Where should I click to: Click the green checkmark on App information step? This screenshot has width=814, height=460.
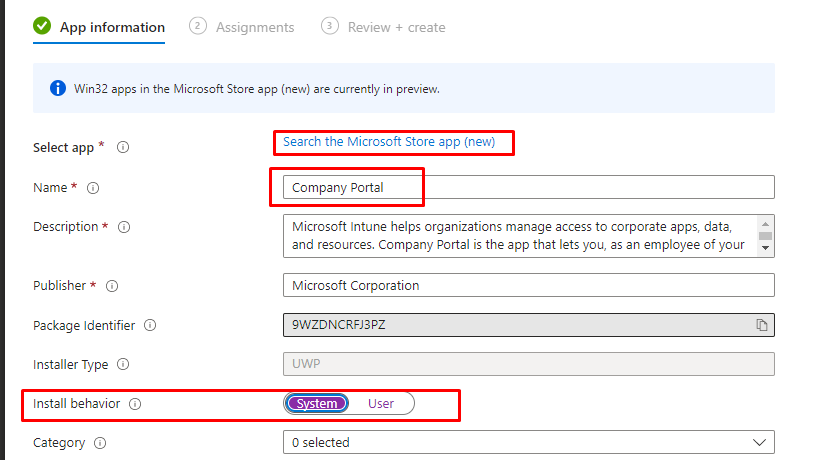42,25
